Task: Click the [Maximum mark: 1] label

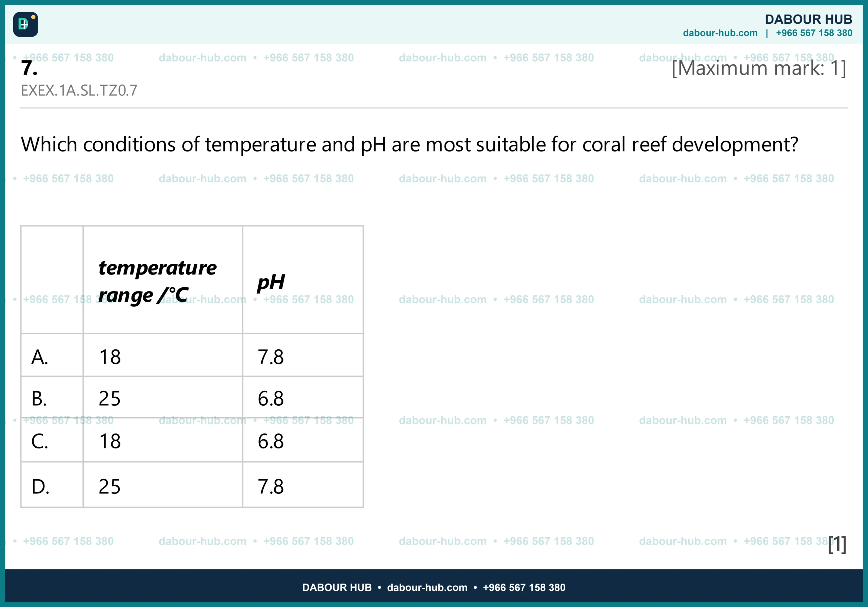Action: (x=759, y=68)
